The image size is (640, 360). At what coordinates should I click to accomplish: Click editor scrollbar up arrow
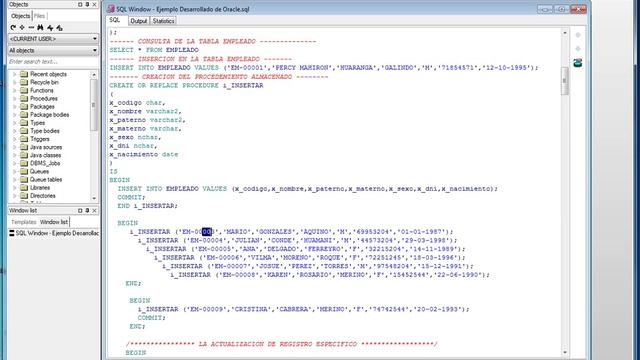565,33
